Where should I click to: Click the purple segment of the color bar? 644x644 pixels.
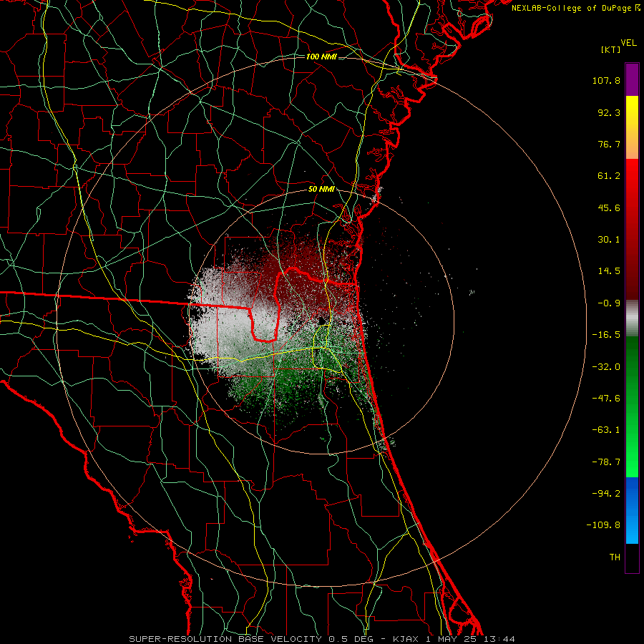pos(632,79)
